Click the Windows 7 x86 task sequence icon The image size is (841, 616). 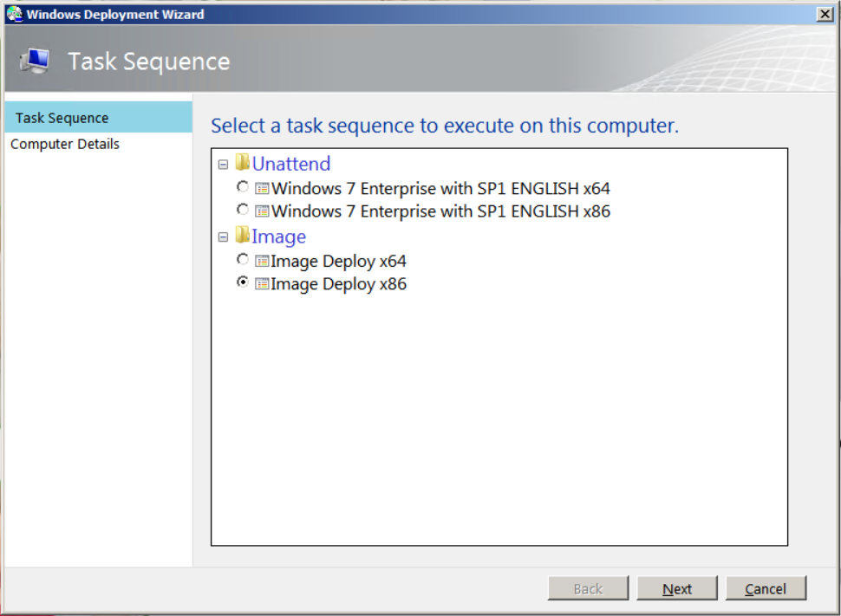point(262,211)
